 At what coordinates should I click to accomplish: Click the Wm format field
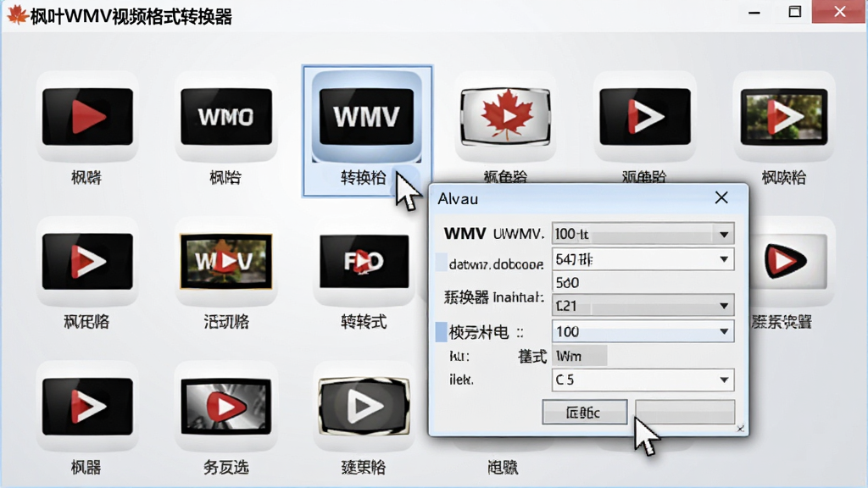pos(579,356)
